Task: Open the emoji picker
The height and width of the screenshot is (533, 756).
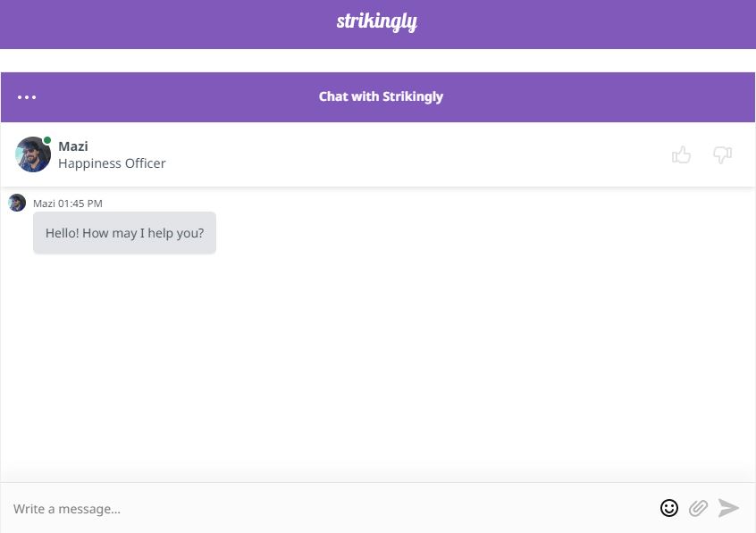Action: coord(668,508)
